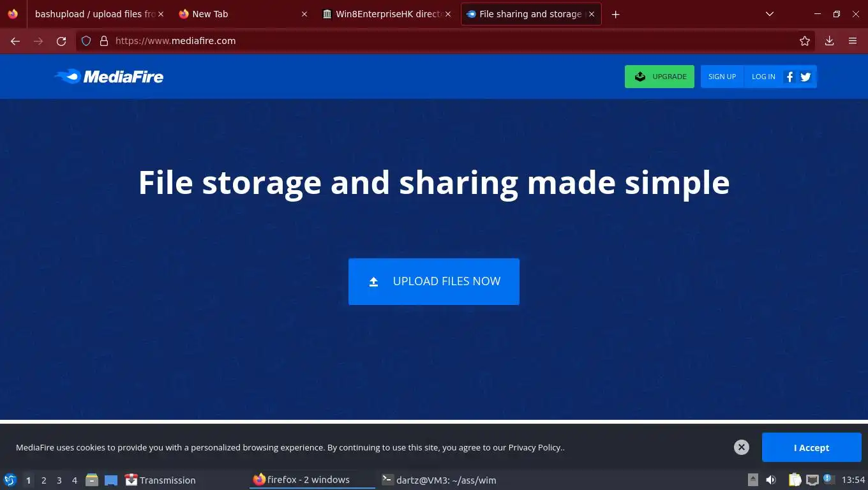868x490 pixels.
Task: Click the network connection tray icon
Action: (812, 480)
